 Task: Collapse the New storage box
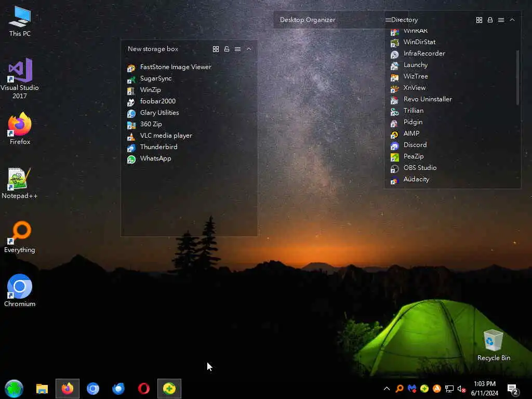(x=249, y=49)
